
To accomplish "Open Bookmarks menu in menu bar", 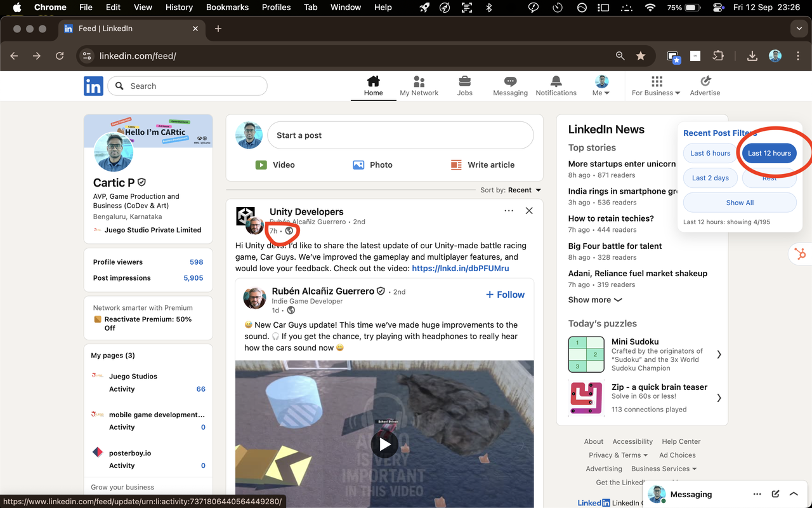I will click(x=227, y=7).
